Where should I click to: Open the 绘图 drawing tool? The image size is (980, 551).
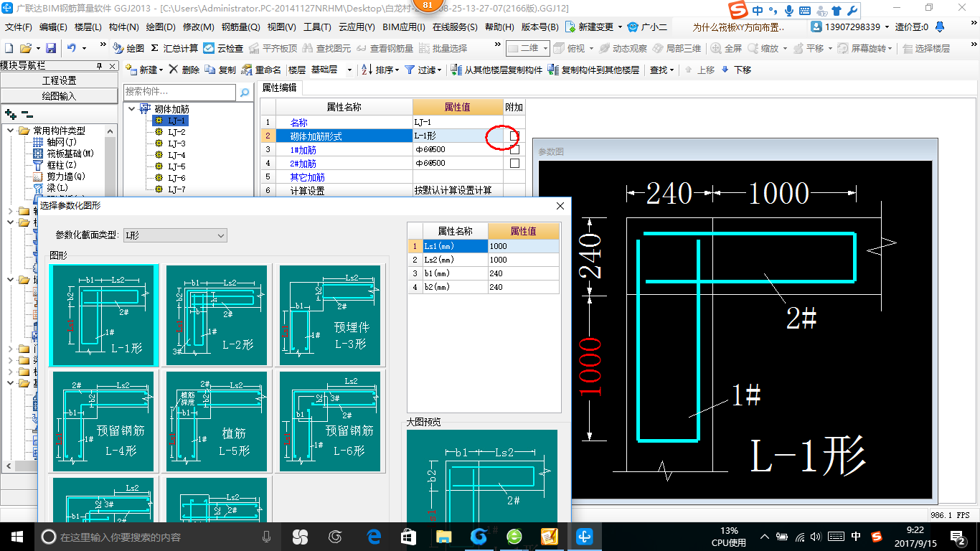(128, 48)
